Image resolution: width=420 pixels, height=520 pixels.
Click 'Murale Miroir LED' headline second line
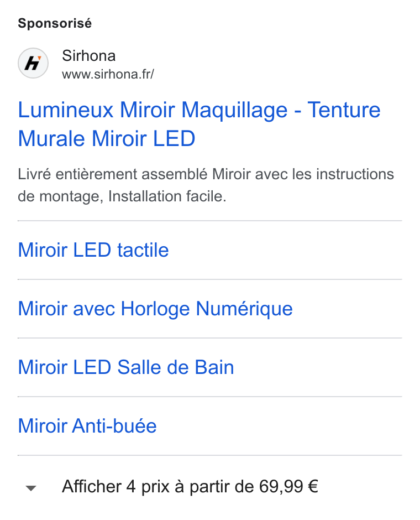(107, 138)
